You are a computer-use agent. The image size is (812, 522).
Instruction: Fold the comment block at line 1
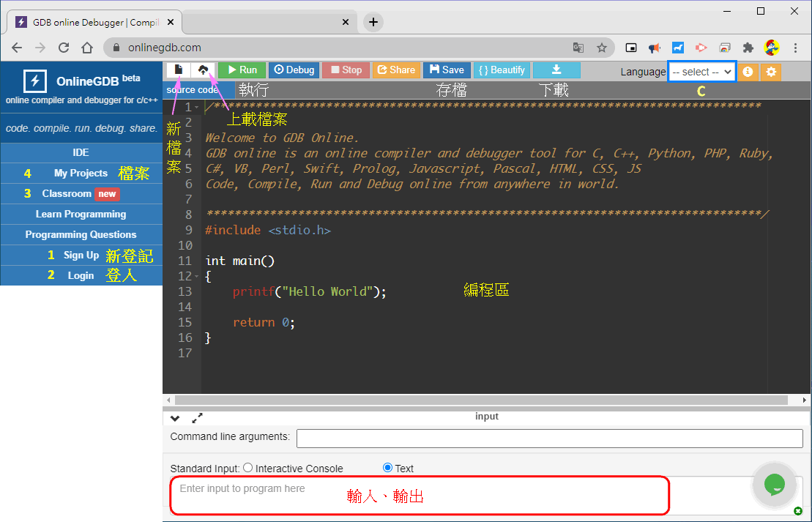(x=197, y=108)
